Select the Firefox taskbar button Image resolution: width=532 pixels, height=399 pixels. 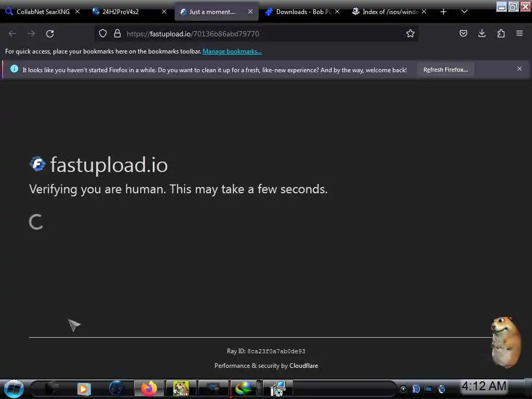(149, 389)
